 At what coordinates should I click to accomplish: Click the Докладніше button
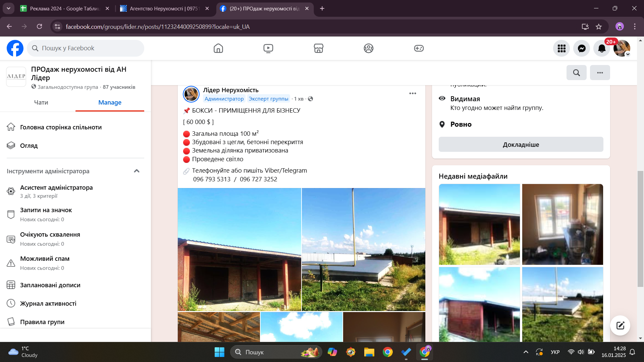click(x=521, y=144)
